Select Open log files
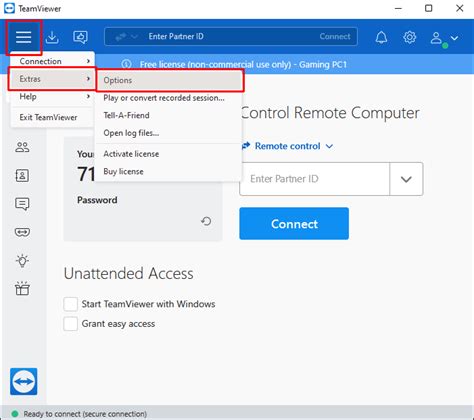Screen dimensions: 474x420 coord(168,133)
